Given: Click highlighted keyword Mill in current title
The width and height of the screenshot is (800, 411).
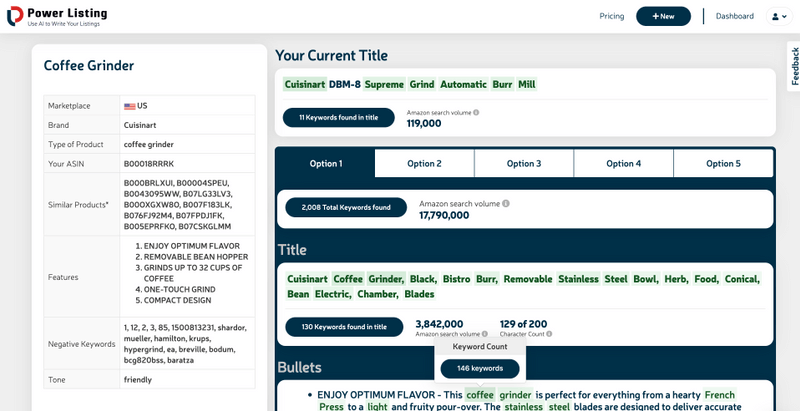Looking at the screenshot, I should 527,84.
